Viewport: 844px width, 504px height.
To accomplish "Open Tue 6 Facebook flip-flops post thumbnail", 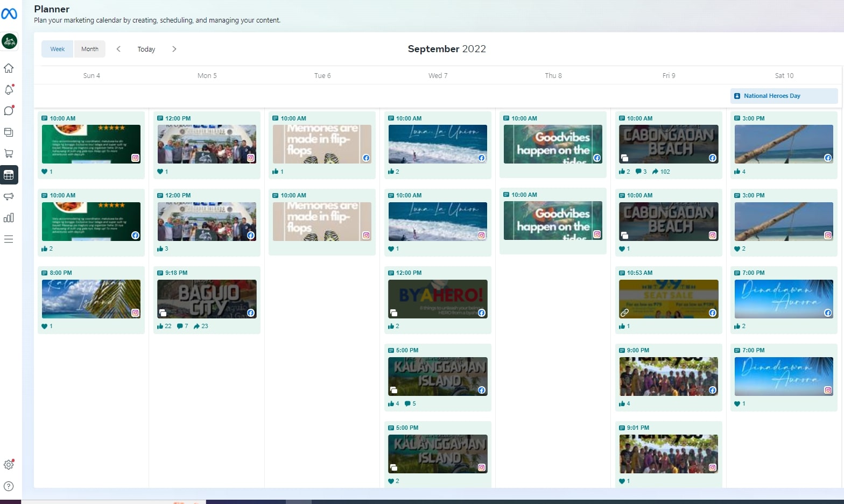I will [x=322, y=144].
